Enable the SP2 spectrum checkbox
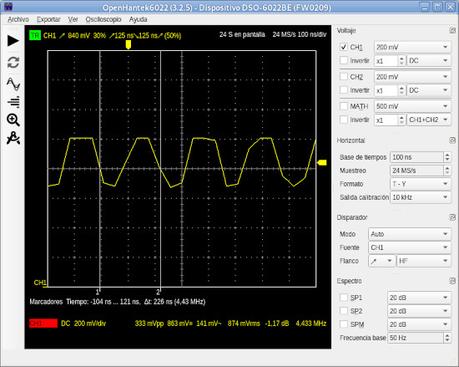 344,311
